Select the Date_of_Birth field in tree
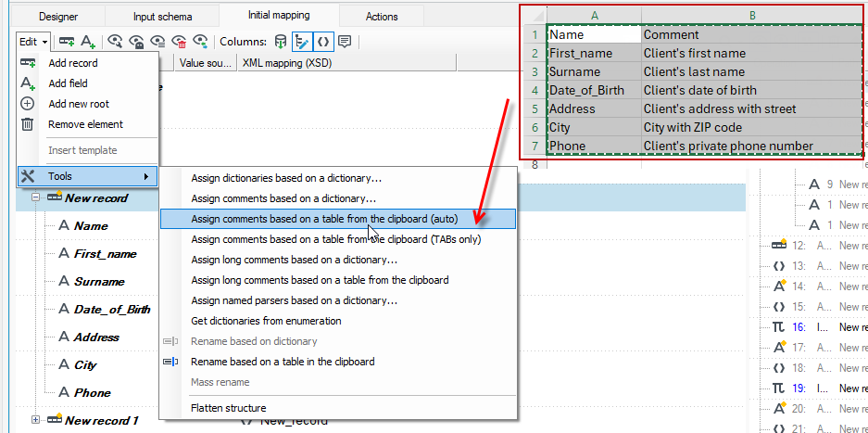868x433 pixels. [x=112, y=310]
